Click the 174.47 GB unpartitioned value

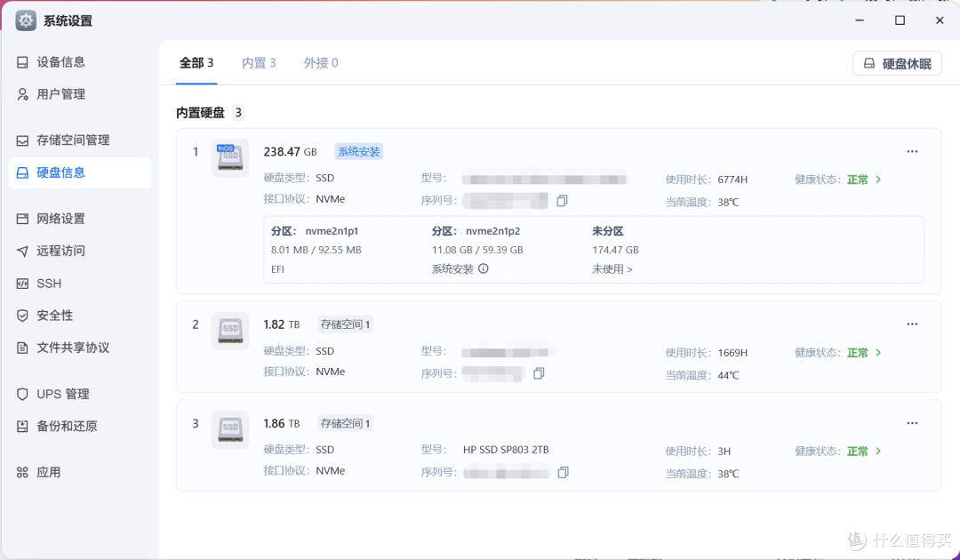pyautogui.click(x=615, y=251)
